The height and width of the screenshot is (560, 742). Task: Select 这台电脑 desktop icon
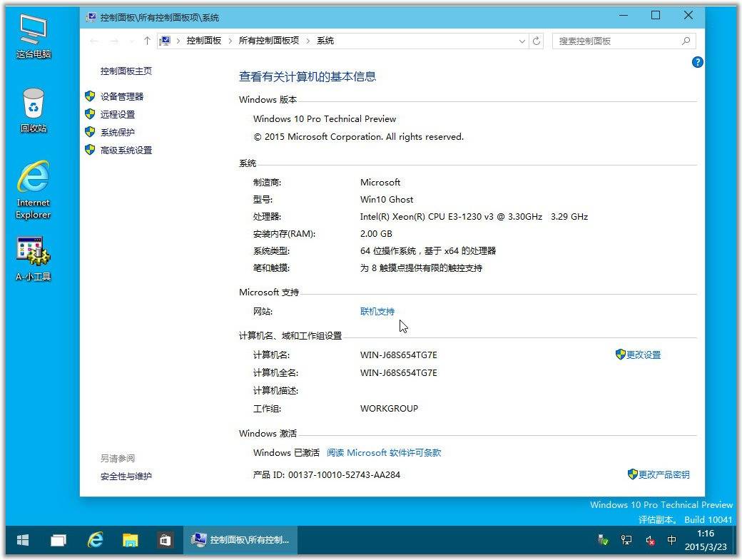tap(33, 36)
